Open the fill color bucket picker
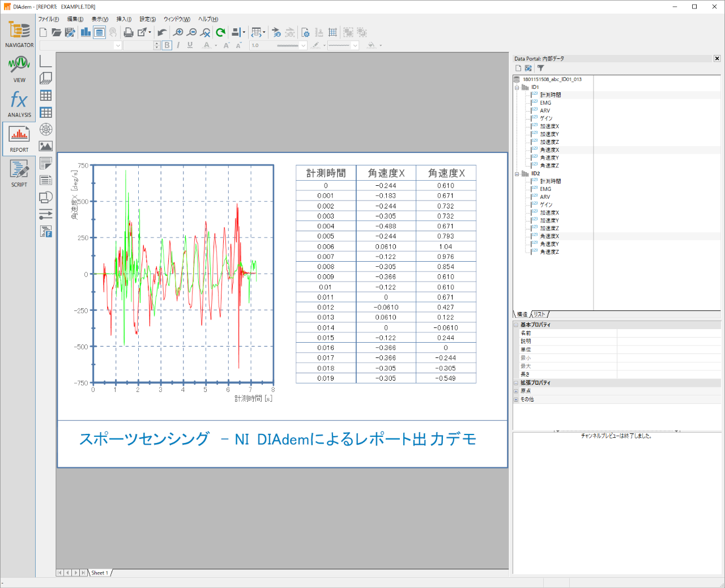This screenshot has width=725, height=588. (371, 45)
